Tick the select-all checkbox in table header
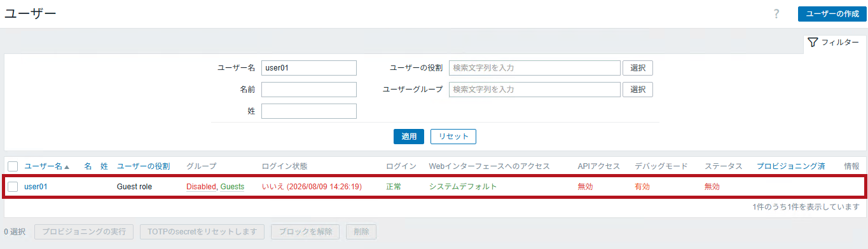The height and width of the screenshot is (249, 868). coord(13,166)
